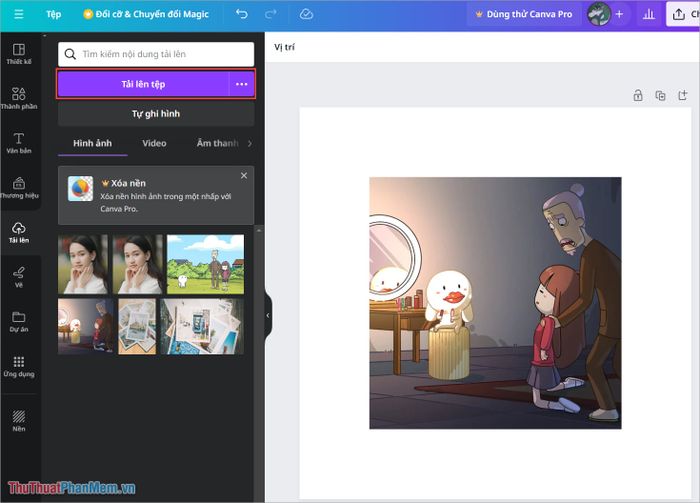700x503 pixels.
Task: Click Tự ghi hình record button
Action: 156,114
